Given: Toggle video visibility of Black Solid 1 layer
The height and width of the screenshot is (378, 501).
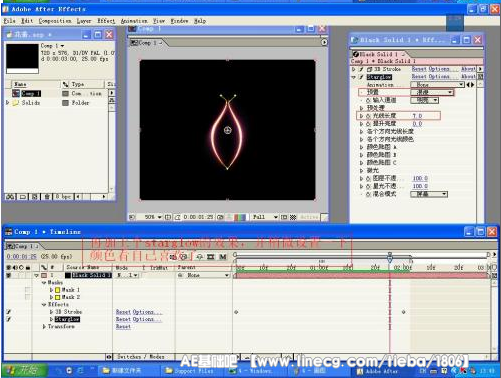Looking at the screenshot, I should tap(9, 275).
